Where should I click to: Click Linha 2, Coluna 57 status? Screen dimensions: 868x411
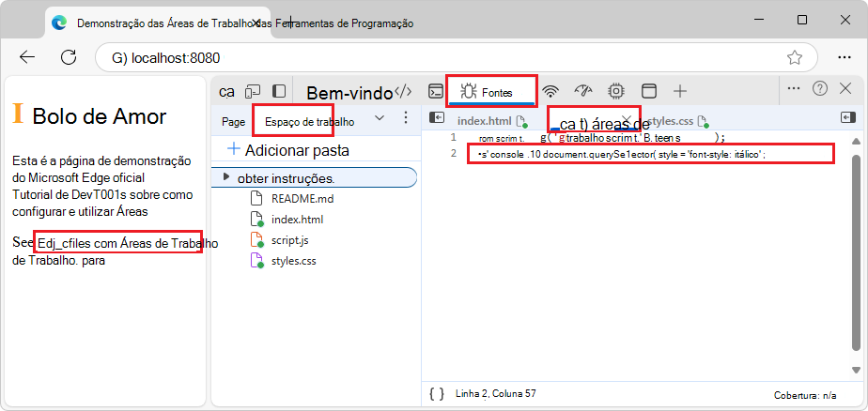coord(495,394)
